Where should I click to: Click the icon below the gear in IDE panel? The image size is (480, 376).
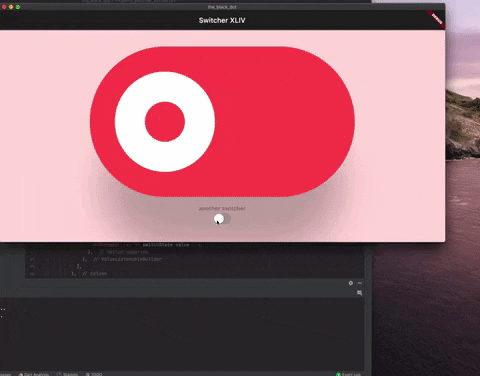[360, 293]
